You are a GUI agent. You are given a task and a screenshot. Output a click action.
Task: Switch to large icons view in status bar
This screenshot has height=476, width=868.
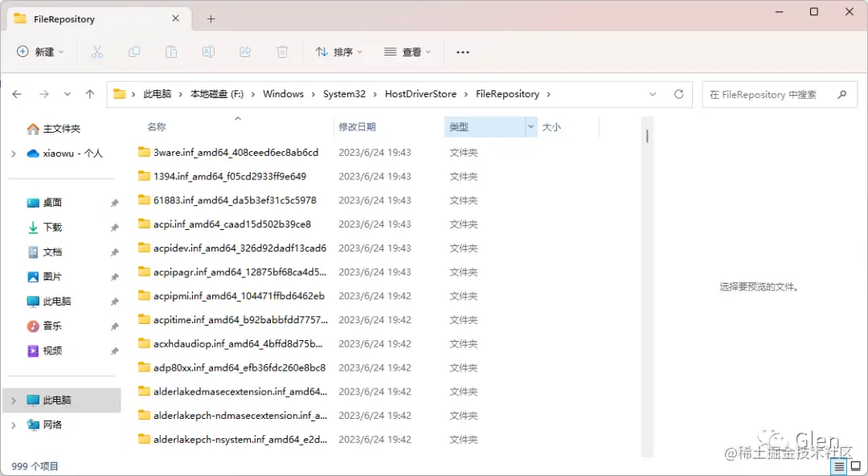(x=856, y=466)
